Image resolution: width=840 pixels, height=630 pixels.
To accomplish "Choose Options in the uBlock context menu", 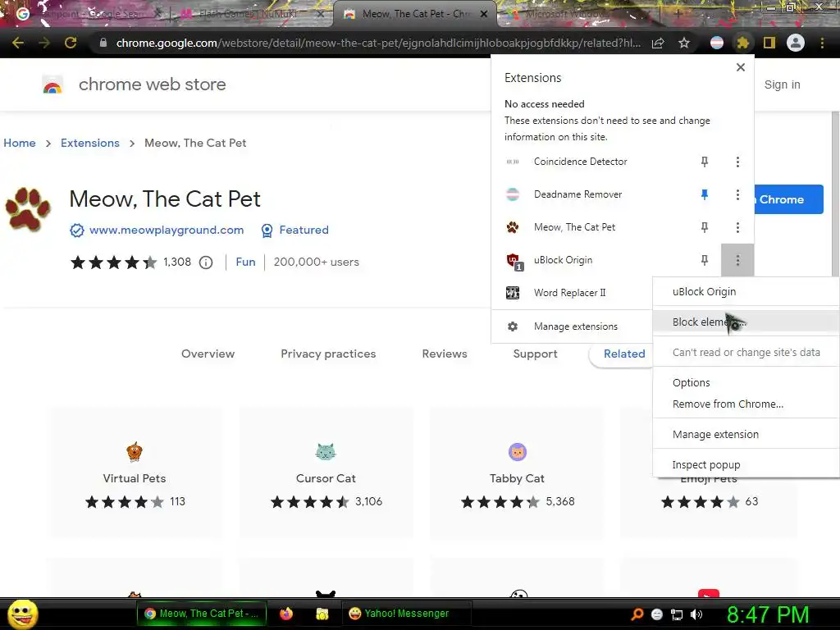I will coord(746,382).
